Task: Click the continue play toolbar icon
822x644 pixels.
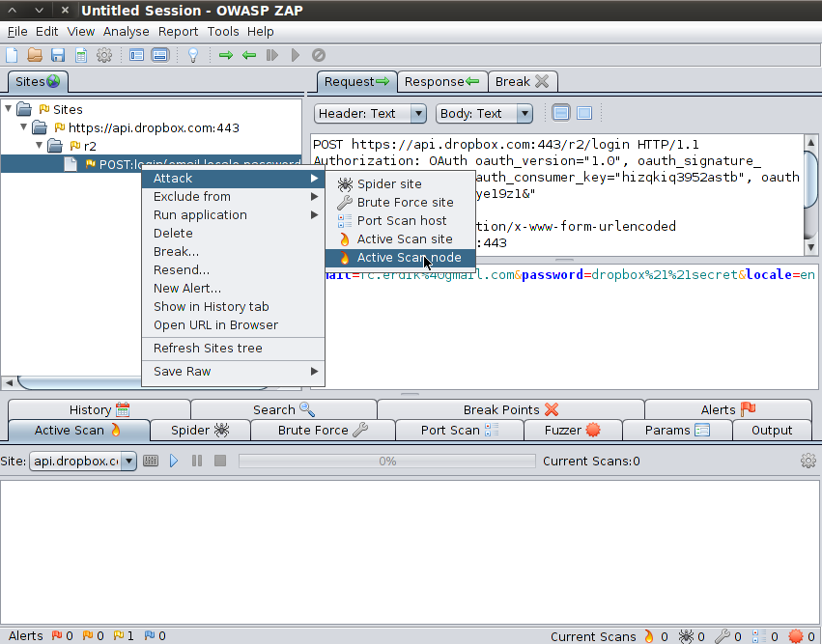Action: point(296,55)
